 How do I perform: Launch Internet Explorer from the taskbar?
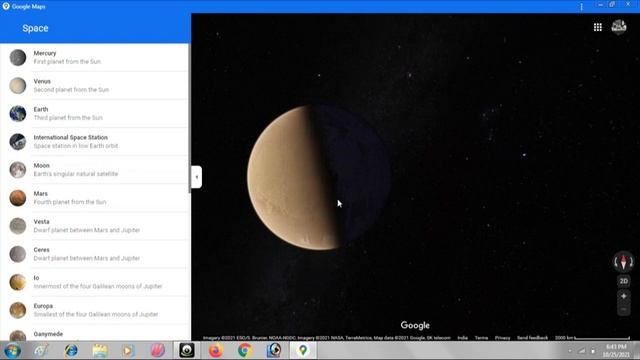click(x=71, y=351)
